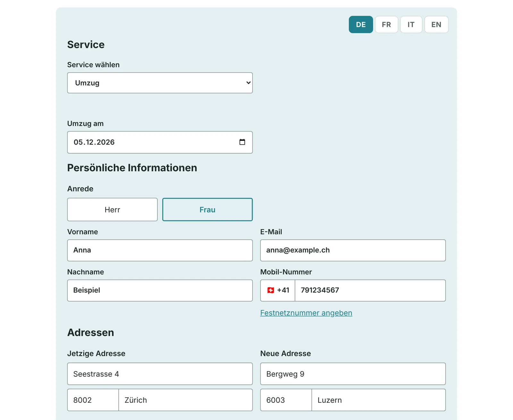Viewport: 513px width, 420px height.
Task: Click the Persönliche Informationen heading
Action: tap(132, 168)
